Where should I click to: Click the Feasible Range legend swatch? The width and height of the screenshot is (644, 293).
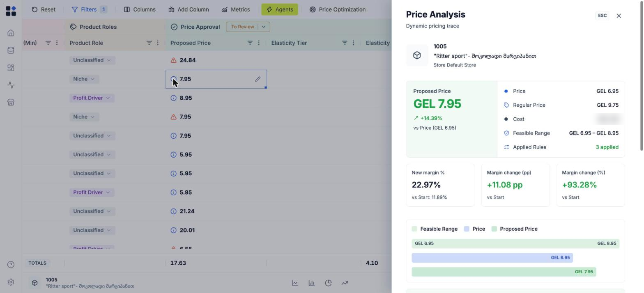(414, 229)
